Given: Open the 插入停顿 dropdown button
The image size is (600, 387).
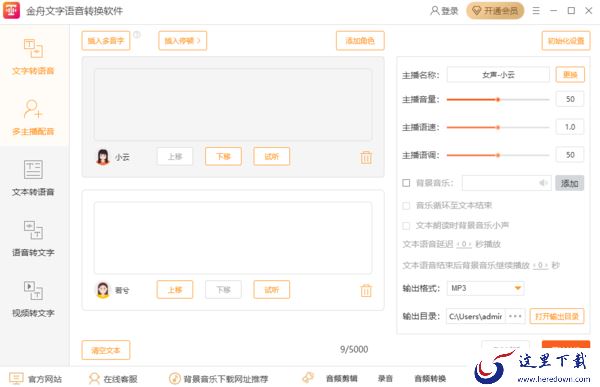Looking at the screenshot, I should click(x=183, y=41).
